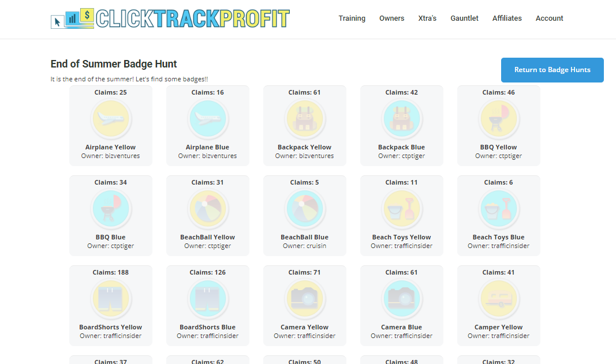Click the ClickTrackProfit logo
The width and height of the screenshot is (616, 364).
[x=170, y=18]
